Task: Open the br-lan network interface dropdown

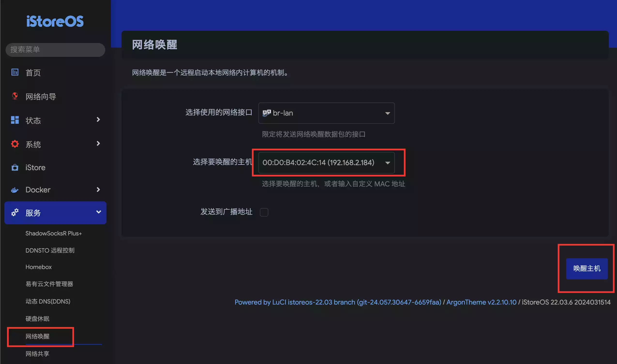Action: pos(326,113)
